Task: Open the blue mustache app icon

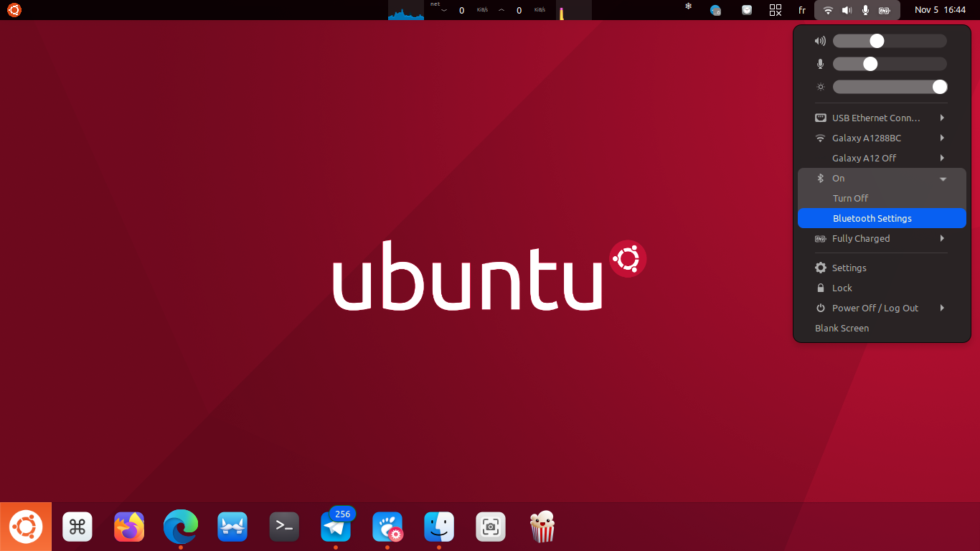Action: click(232, 527)
